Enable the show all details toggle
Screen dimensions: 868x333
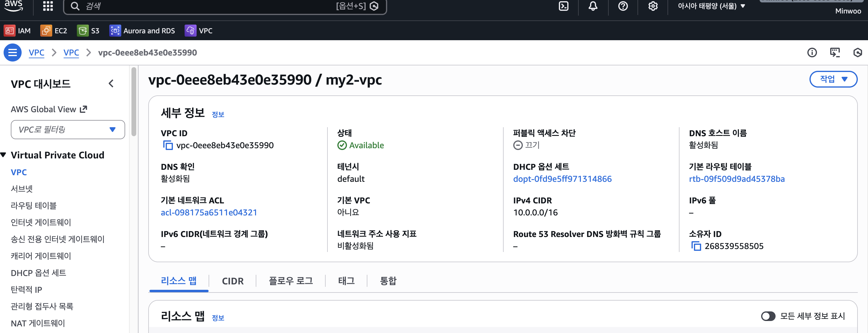click(768, 316)
